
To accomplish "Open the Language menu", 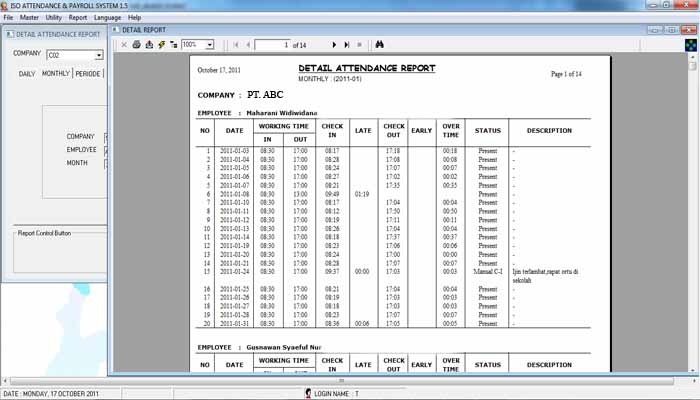I will tap(107, 17).
